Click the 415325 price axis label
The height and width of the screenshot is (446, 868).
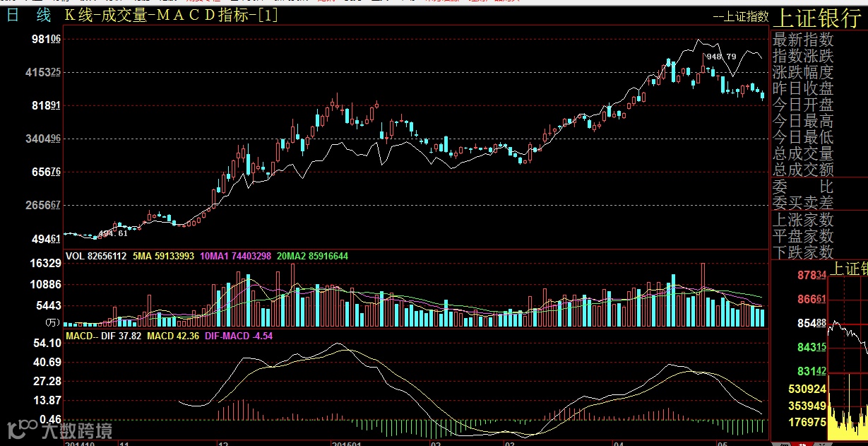[x=43, y=72]
